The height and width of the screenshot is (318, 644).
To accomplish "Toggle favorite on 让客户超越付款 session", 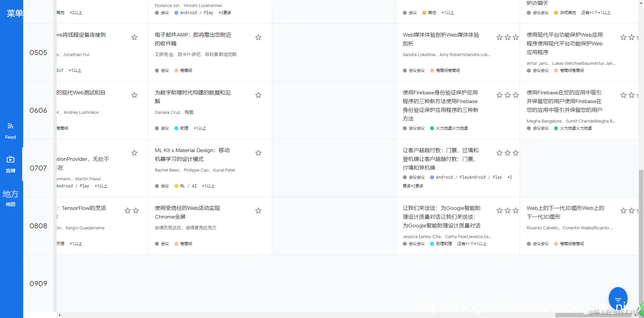I will [499, 153].
